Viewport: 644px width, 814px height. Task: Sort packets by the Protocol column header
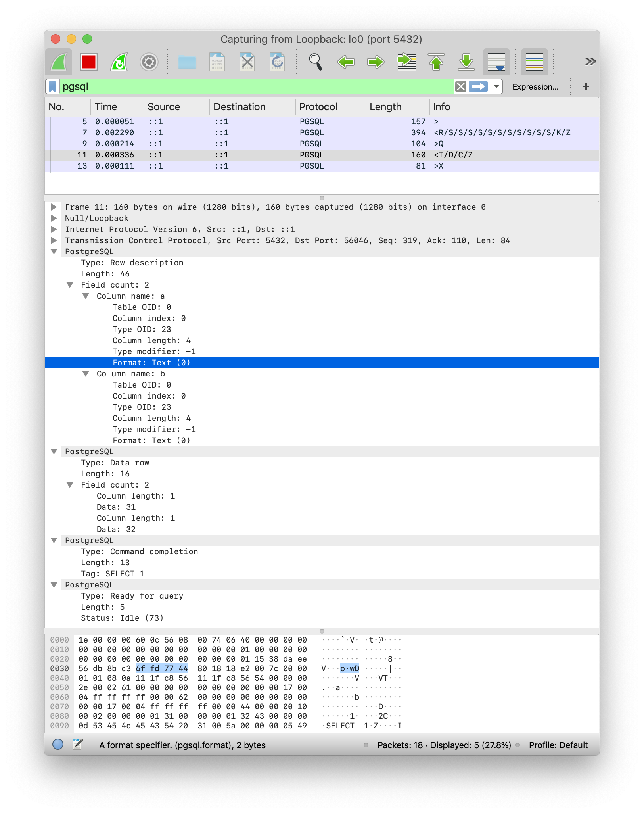tap(318, 107)
